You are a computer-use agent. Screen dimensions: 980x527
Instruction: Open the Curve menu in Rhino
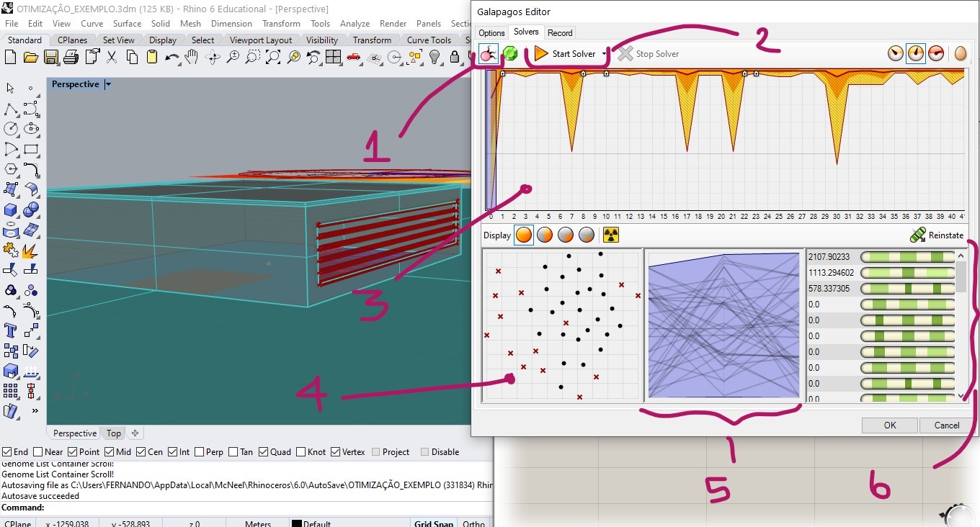point(92,24)
